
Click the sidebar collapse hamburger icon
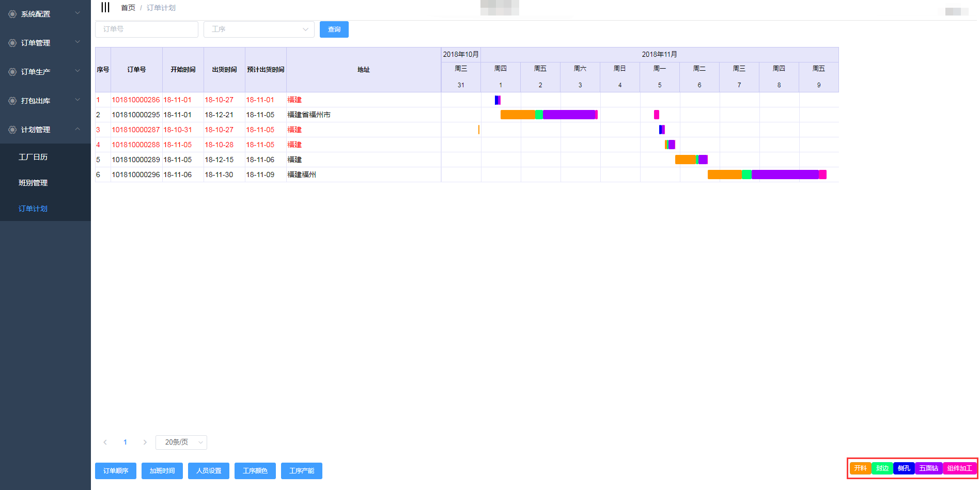[105, 7]
